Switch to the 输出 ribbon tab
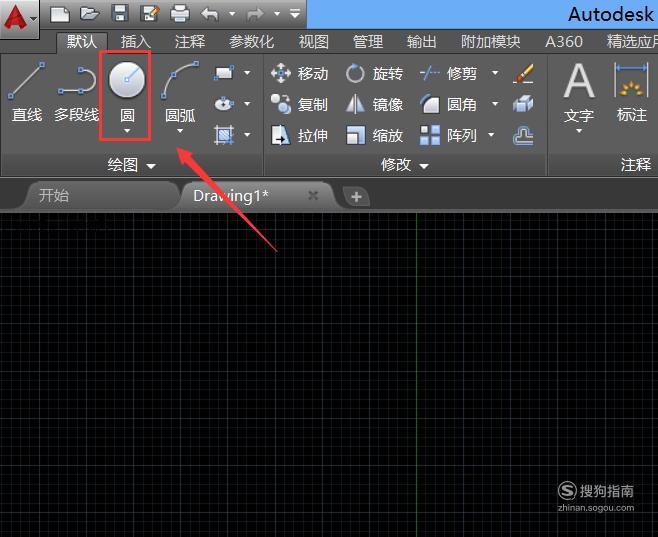Image resolution: width=658 pixels, height=537 pixels. tap(421, 42)
